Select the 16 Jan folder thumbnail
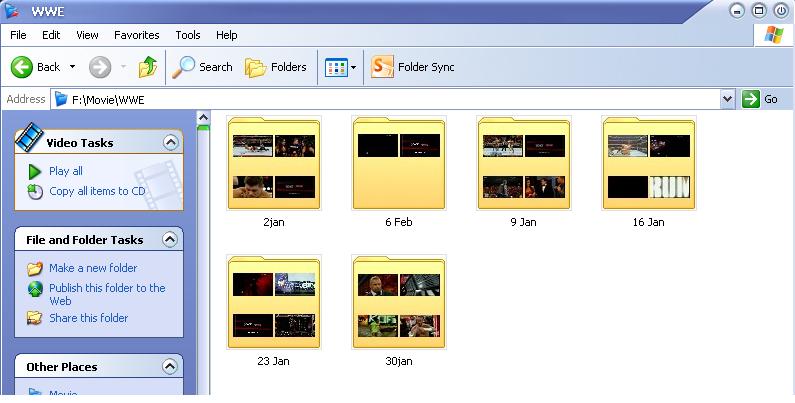 pyautogui.click(x=649, y=163)
